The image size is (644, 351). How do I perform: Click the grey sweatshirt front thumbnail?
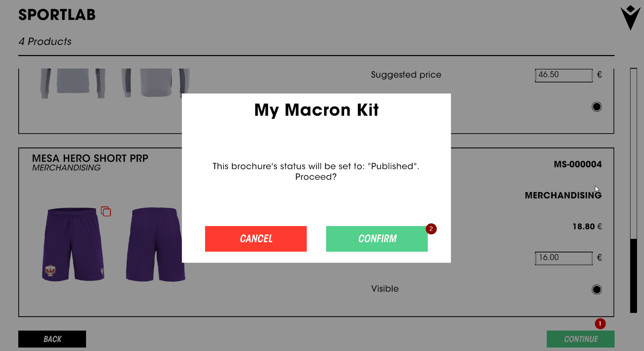coord(73,83)
